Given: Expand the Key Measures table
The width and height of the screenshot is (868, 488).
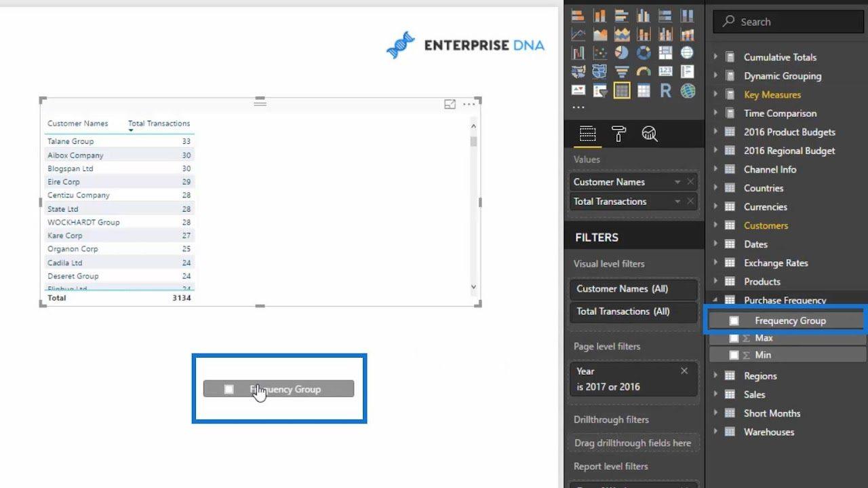Looking at the screenshot, I should point(715,94).
